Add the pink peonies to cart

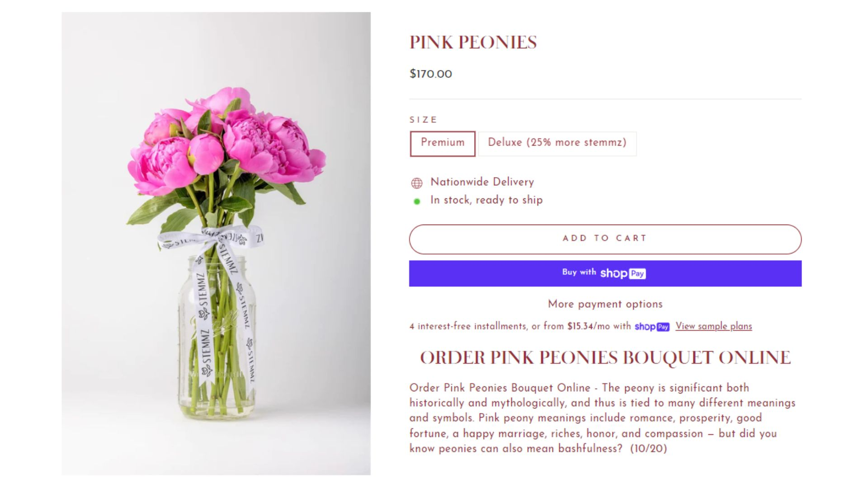click(x=605, y=239)
